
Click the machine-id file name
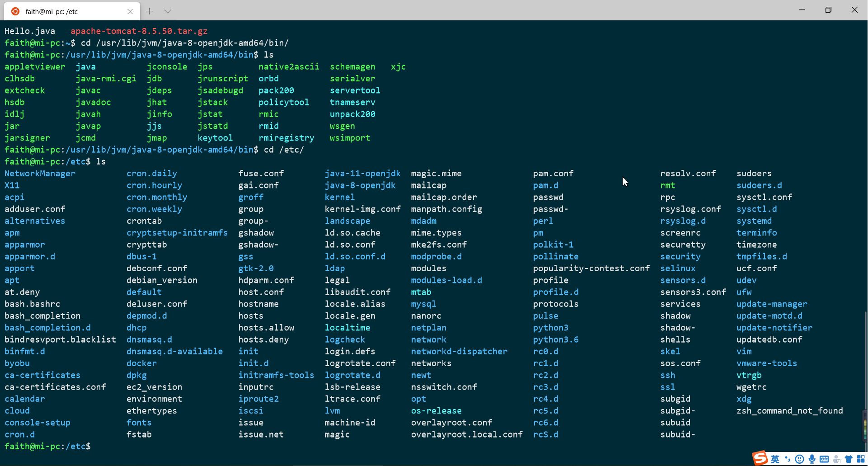coord(350,423)
